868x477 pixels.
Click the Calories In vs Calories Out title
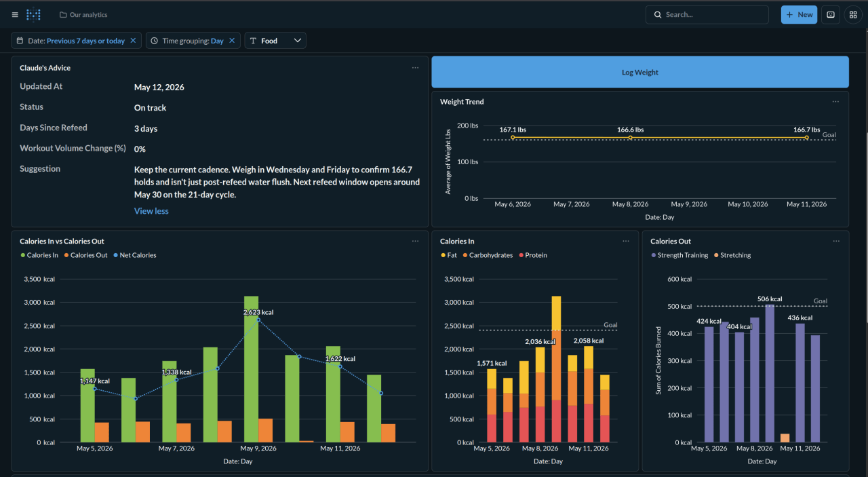[62, 241]
